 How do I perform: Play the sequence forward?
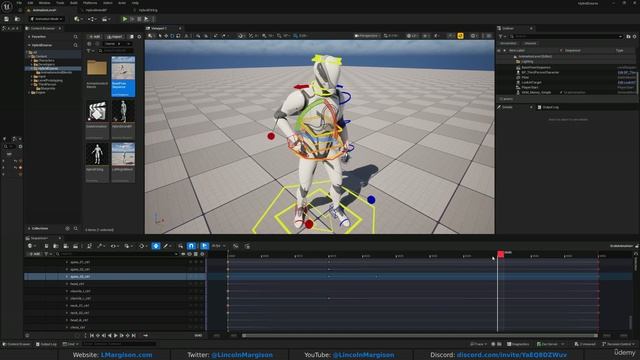(x=116, y=336)
